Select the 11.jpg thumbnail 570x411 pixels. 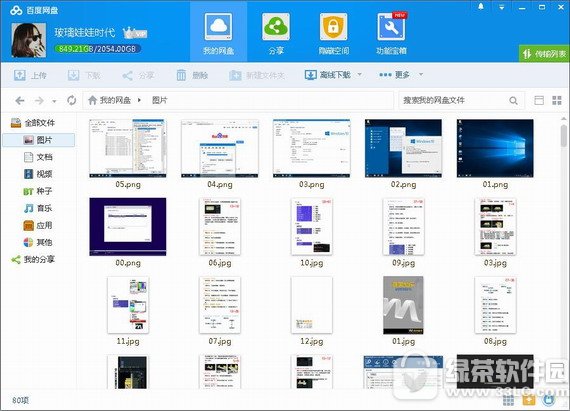(x=128, y=305)
